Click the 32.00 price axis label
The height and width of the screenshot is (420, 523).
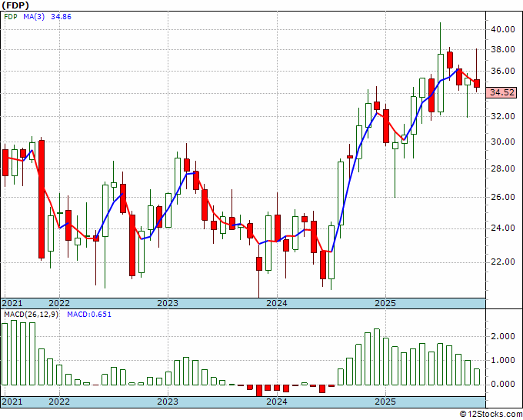coord(503,116)
